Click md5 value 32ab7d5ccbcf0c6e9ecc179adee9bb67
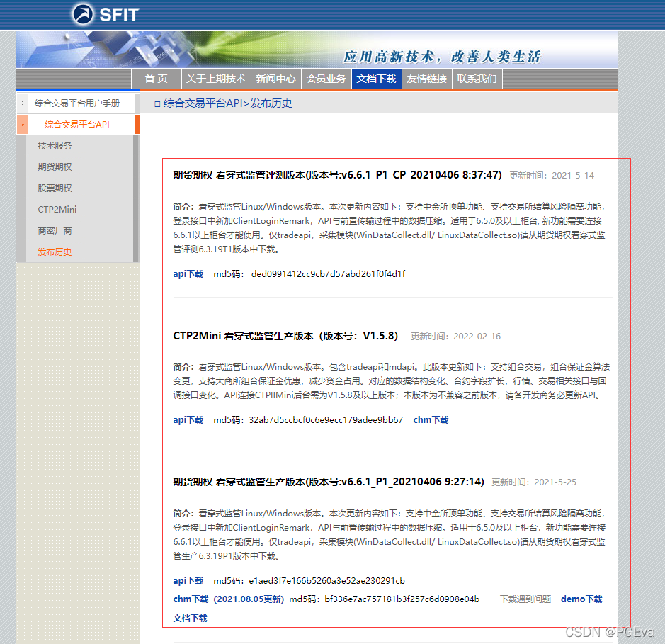665x644 pixels. [x=326, y=419]
